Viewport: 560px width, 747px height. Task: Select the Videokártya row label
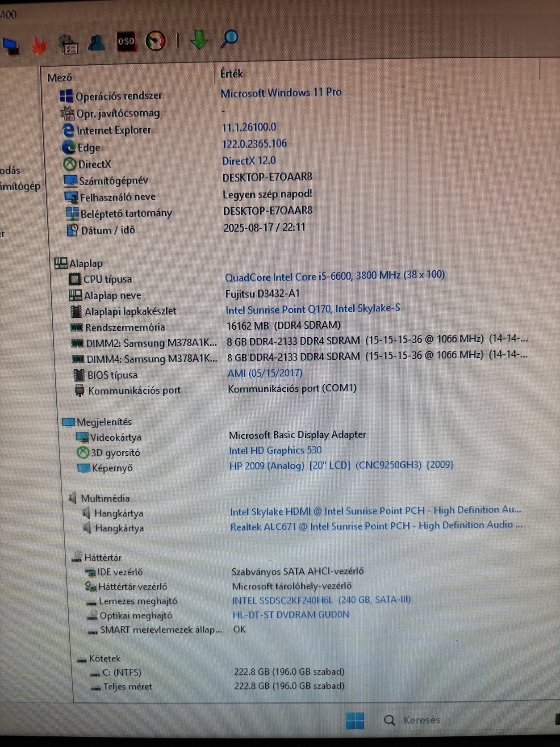coord(116,437)
